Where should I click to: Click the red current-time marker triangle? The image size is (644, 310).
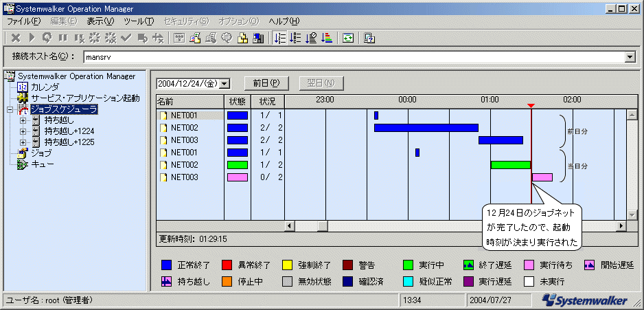[531, 106]
